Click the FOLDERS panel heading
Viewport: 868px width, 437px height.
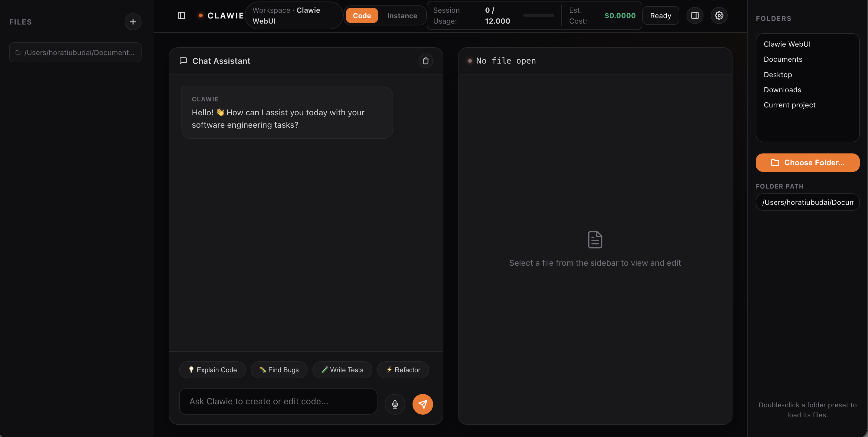point(774,18)
